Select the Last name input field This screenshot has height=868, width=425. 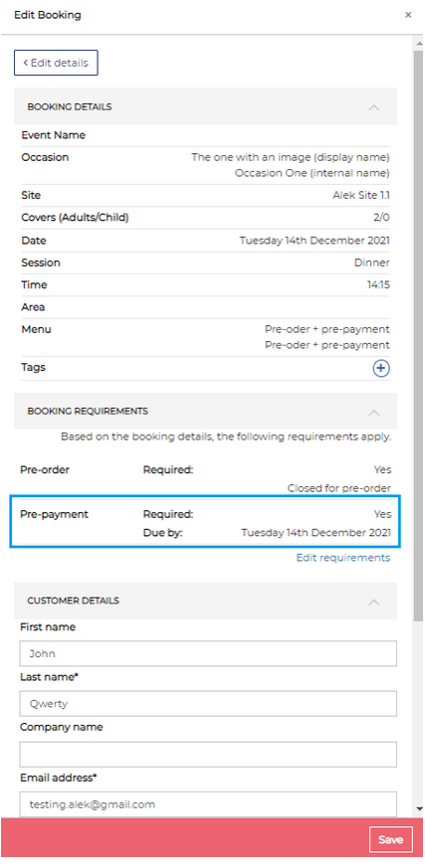pyautogui.click(x=208, y=704)
